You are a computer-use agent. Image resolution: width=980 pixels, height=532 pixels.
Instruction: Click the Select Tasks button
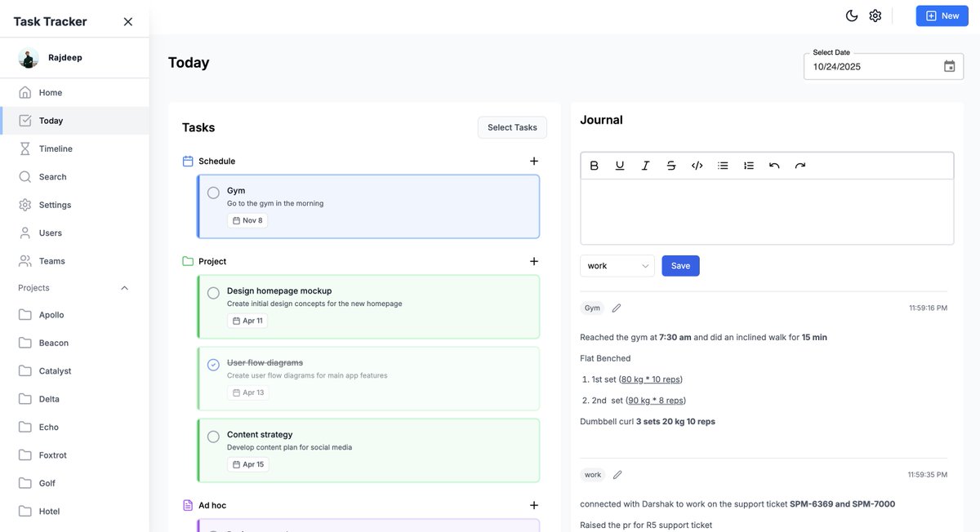tap(512, 127)
